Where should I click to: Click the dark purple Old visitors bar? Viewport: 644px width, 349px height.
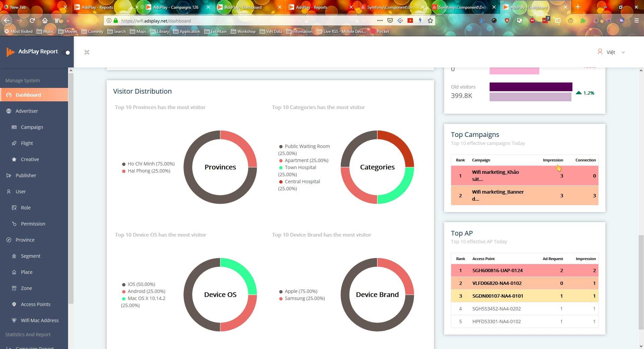(x=531, y=87)
